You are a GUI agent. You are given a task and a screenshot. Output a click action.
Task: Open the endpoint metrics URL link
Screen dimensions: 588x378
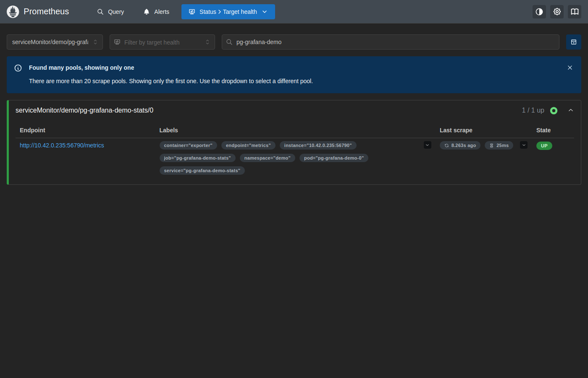[x=62, y=145]
